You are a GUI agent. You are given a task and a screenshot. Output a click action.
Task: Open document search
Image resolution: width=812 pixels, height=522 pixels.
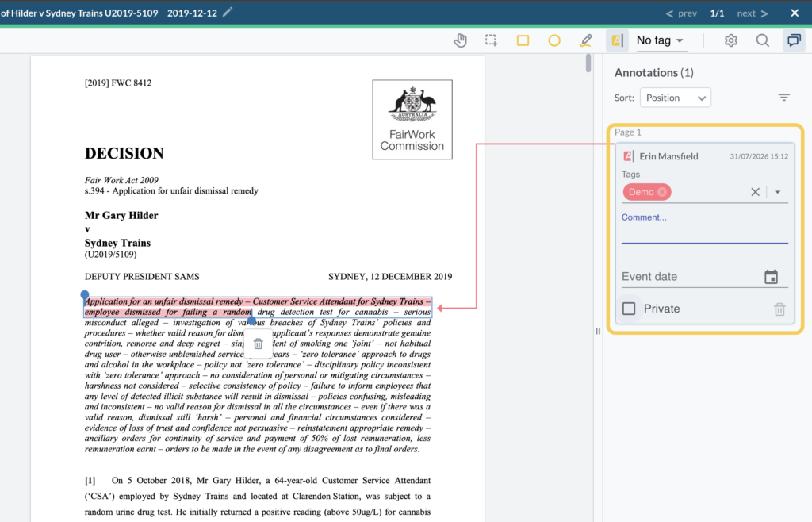(762, 40)
